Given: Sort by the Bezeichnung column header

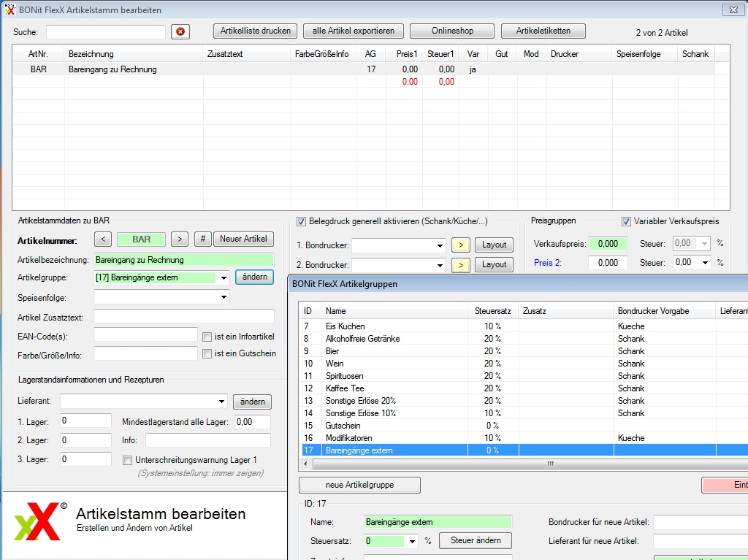Looking at the screenshot, I should (134, 54).
